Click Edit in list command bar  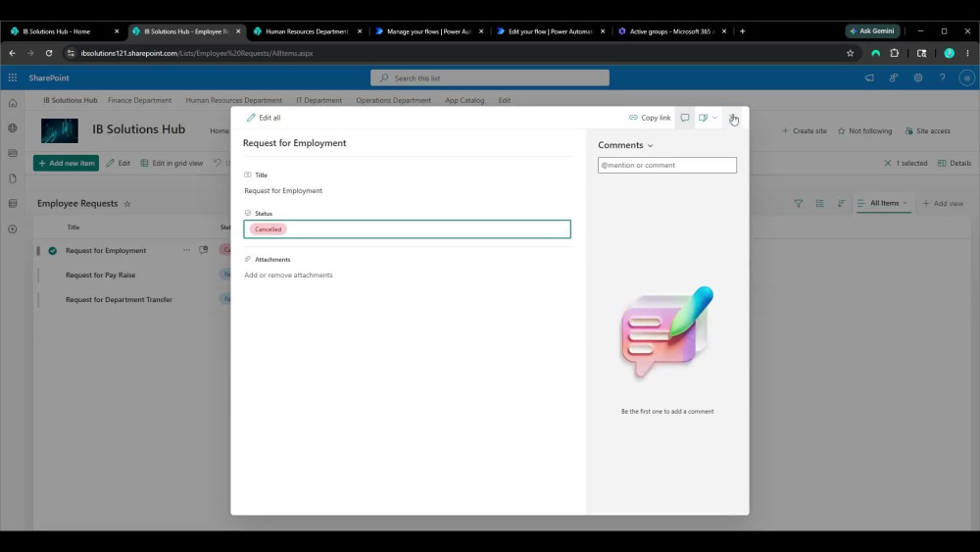click(119, 163)
